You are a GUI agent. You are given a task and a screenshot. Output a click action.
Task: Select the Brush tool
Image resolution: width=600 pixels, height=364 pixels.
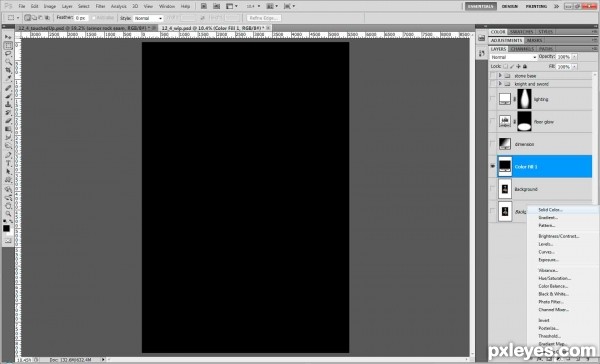tap(8, 96)
